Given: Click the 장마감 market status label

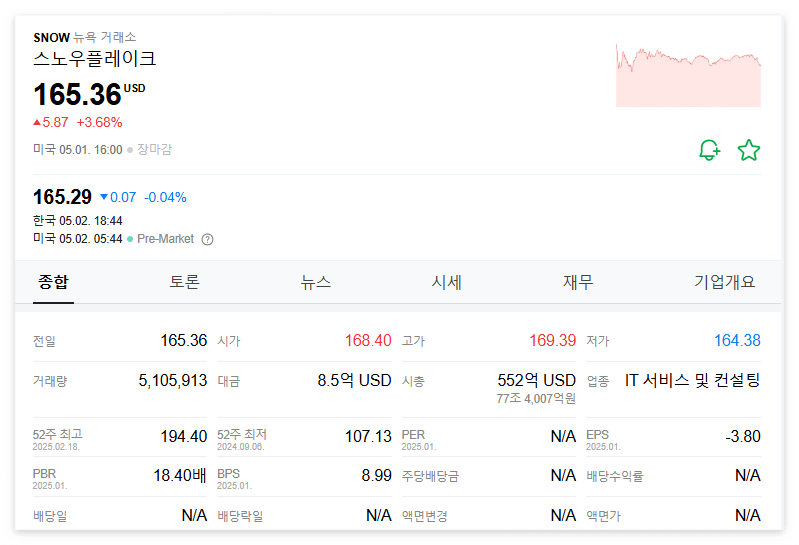Looking at the screenshot, I should [154, 150].
